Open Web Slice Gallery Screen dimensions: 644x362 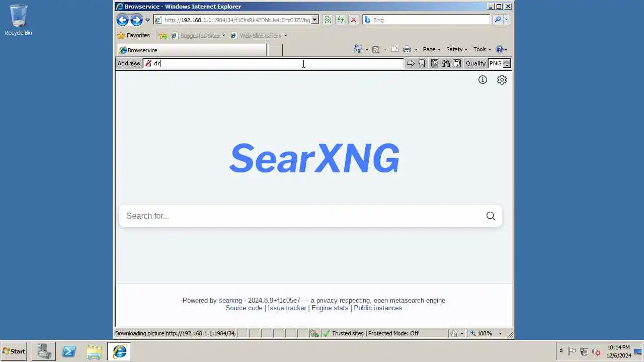(x=259, y=36)
